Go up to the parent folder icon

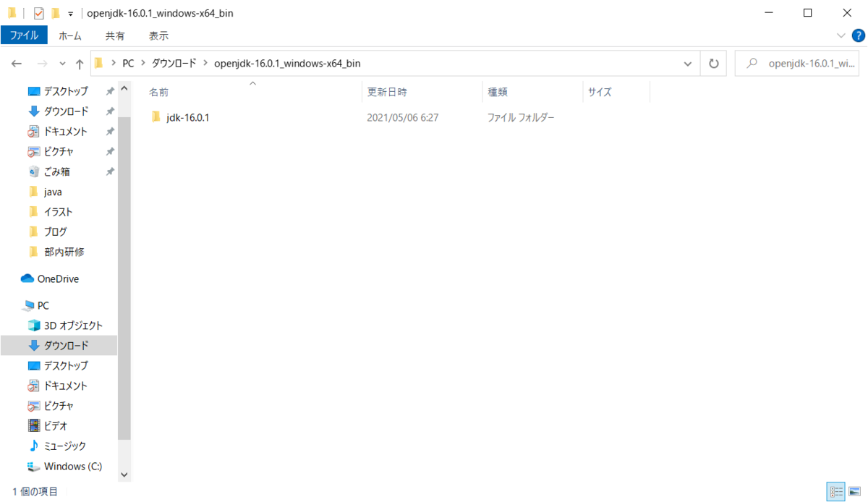coord(80,63)
